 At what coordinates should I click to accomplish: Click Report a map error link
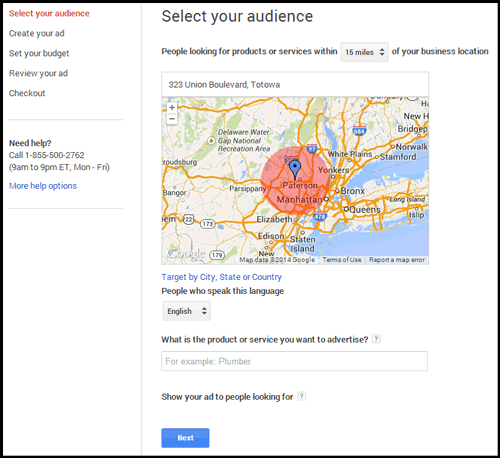(397, 260)
